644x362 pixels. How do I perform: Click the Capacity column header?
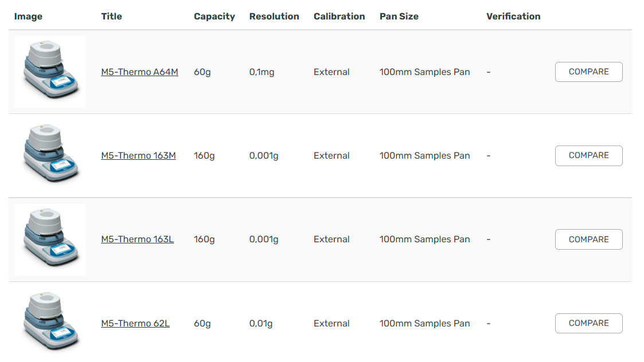click(x=214, y=17)
